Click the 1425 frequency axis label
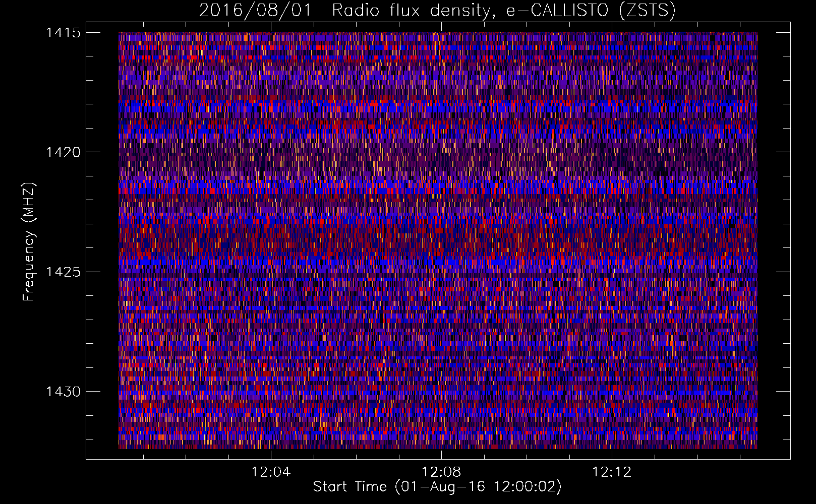The height and width of the screenshot is (504, 816). (63, 272)
